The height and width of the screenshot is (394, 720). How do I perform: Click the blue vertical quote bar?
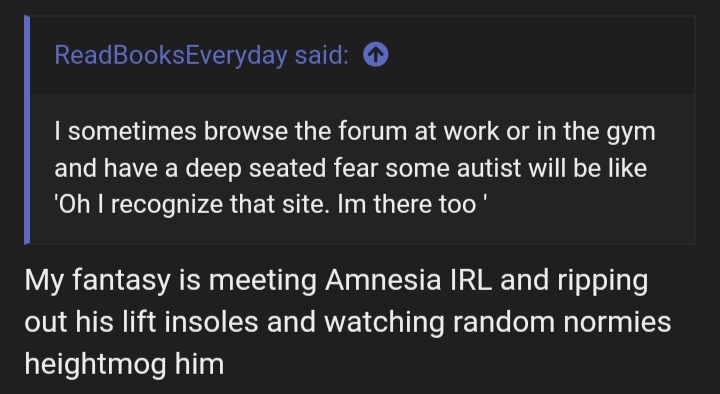[27, 130]
